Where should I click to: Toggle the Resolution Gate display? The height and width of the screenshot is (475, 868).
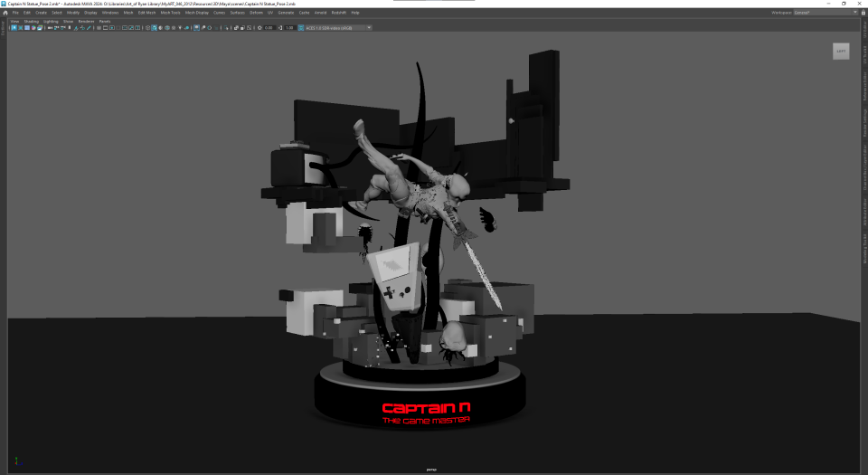pos(112,27)
